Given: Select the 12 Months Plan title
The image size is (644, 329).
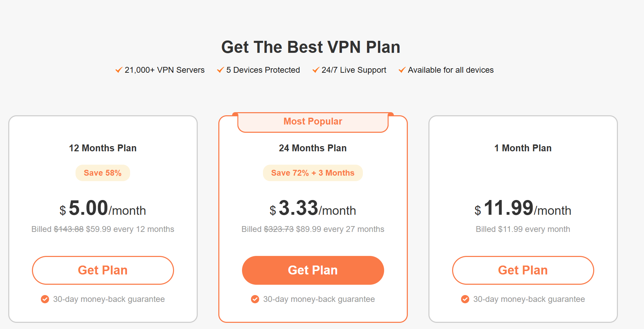Looking at the screenshot, I should (x=103, y=148).
